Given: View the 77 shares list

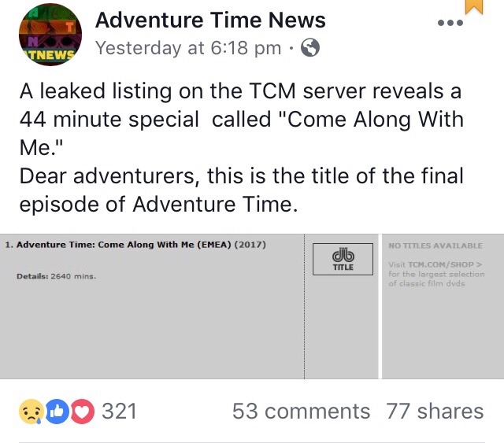Looking at the screenshot, I should pyautogui.click(x=435, y=412).
